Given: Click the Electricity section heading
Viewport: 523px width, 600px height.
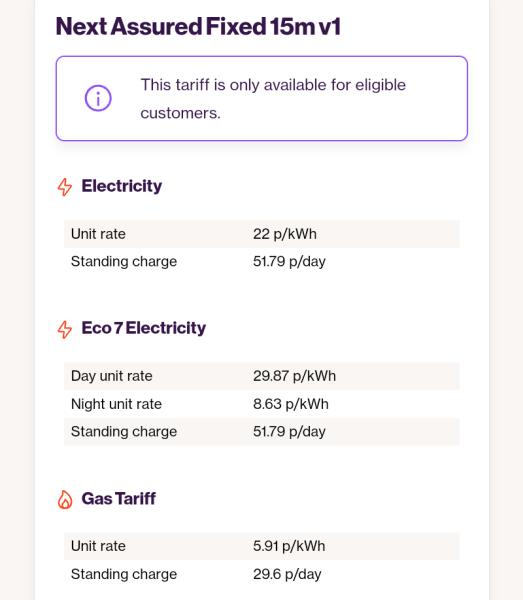Looking at the screenshot, I should point(122,186).
